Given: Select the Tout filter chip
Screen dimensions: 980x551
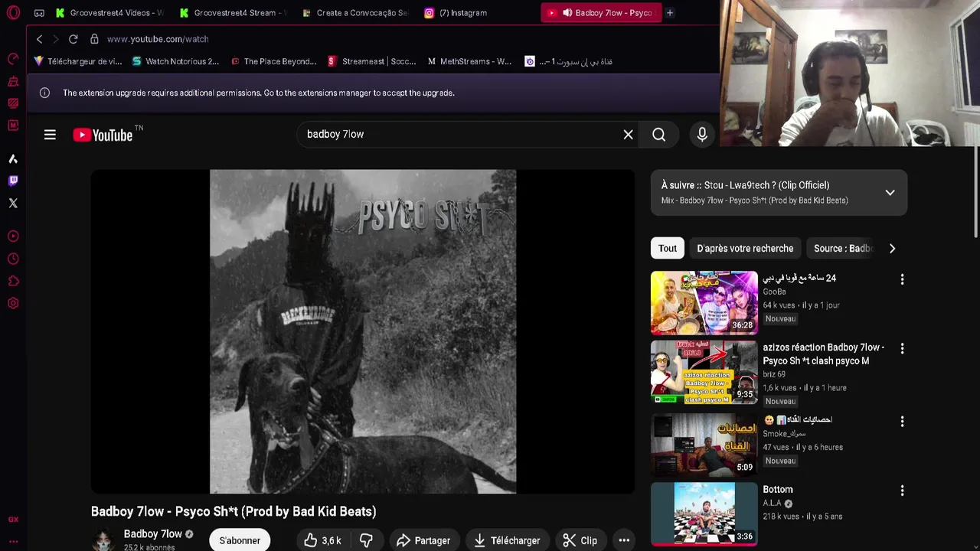Looking at the screenshot, I should pos(668,249).
